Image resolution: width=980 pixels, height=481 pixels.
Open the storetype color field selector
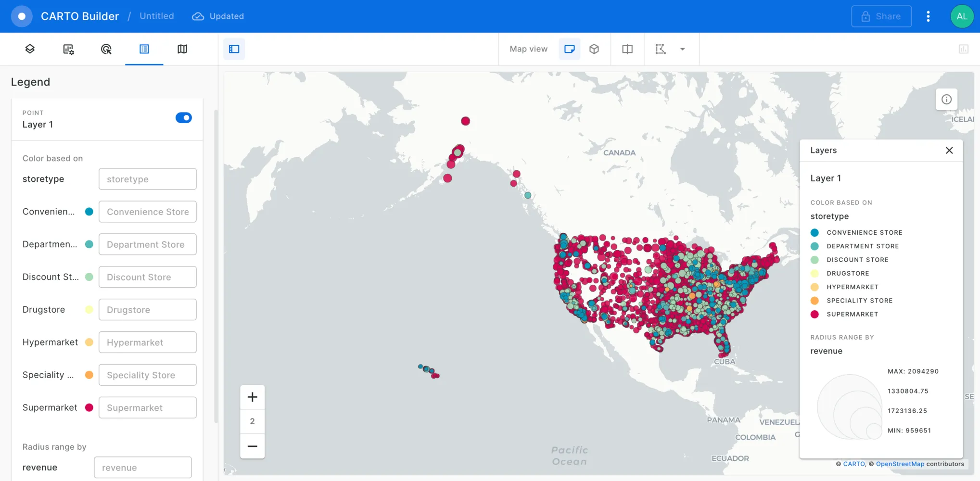click(x=147, y=178)
